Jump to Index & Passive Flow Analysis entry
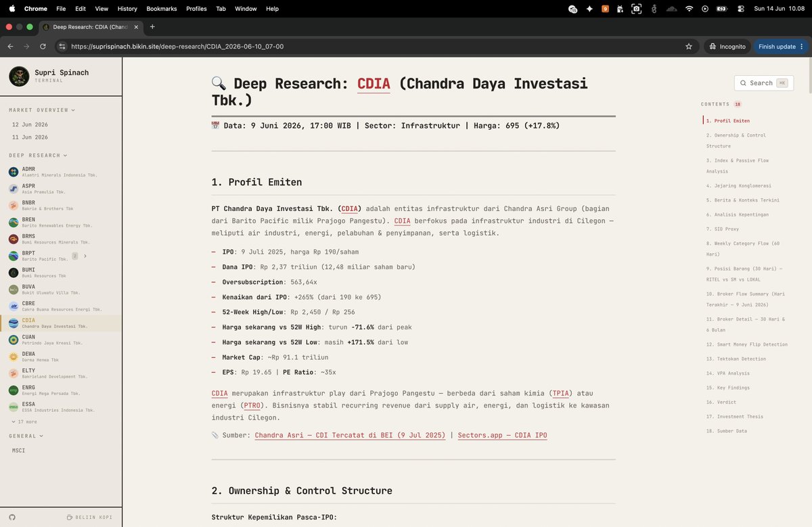Viewport: 812px width, 527px height. pos(738,166)
